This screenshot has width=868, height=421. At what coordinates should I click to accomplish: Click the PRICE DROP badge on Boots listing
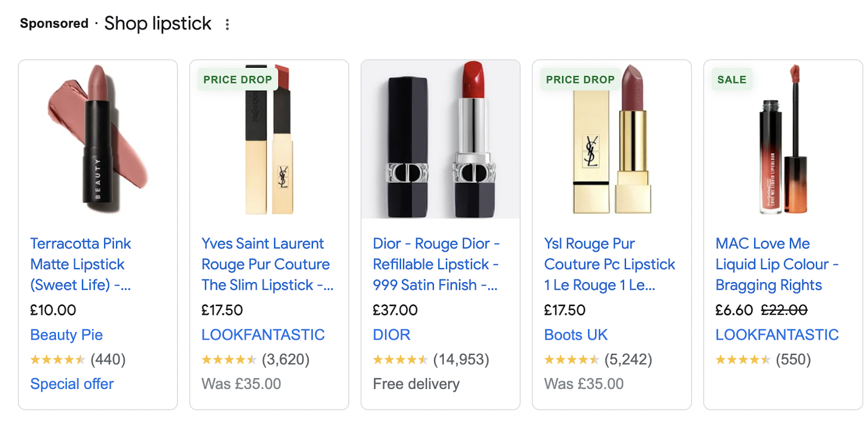tap(580, 80)
